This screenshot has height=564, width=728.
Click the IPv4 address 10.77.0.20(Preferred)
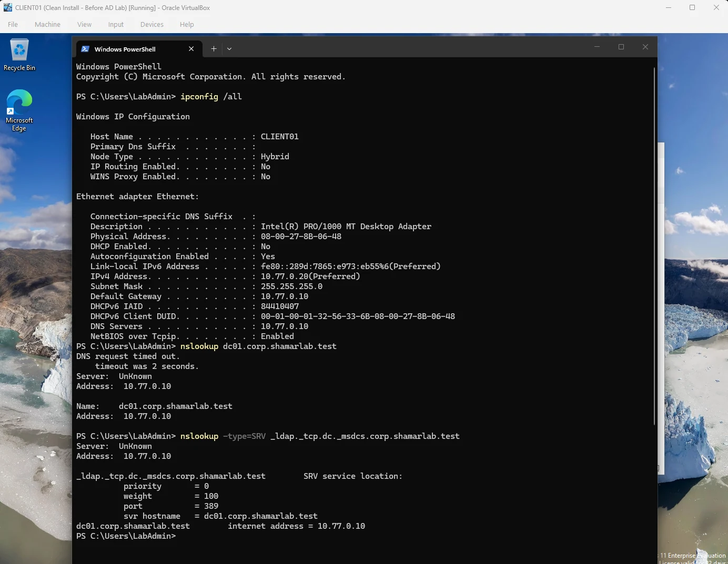[310, 276]
